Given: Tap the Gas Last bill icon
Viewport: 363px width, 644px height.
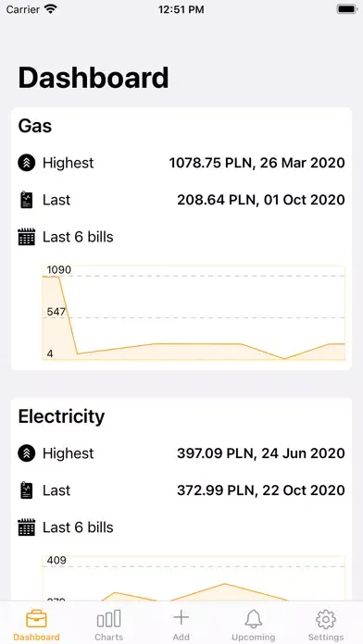Looking at the screenshot, I should 27,200.
